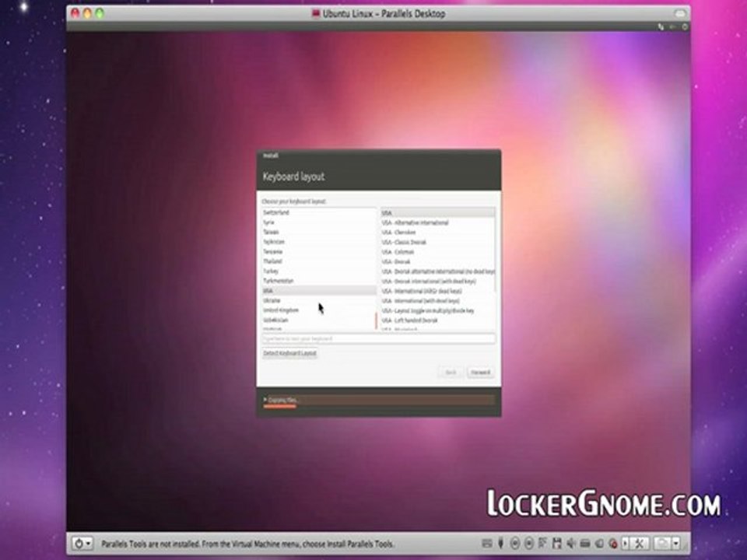Open the dropdown arrow beside the snapshot button
Image resolution: width=747 pixels, height=560 pixels.
tap(676, 543)
